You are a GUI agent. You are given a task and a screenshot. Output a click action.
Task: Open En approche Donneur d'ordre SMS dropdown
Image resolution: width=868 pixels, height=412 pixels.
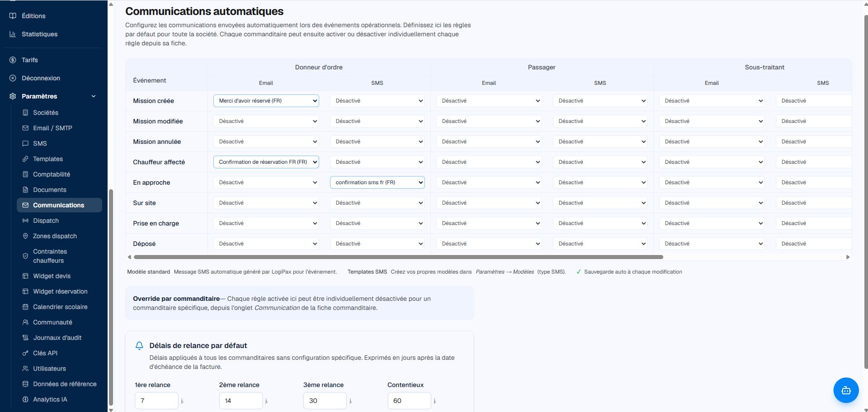(377, 182)
